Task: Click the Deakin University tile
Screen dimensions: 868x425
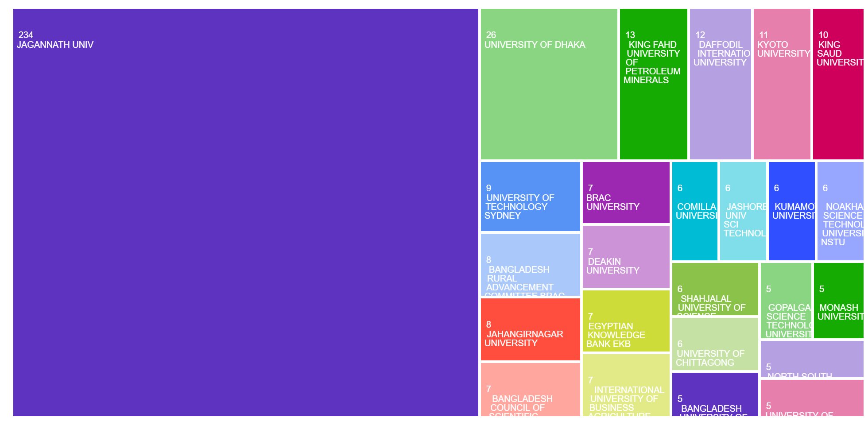Action: pyautogui.click(x=626, y=257)
